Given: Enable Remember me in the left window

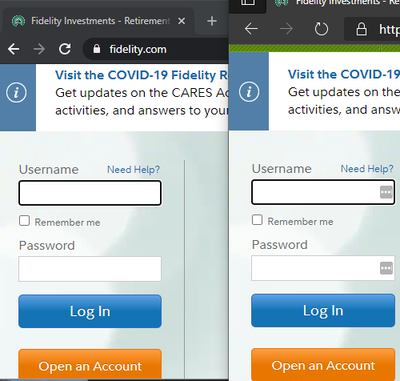Looking at the screenshot, I should click(24, 221).
